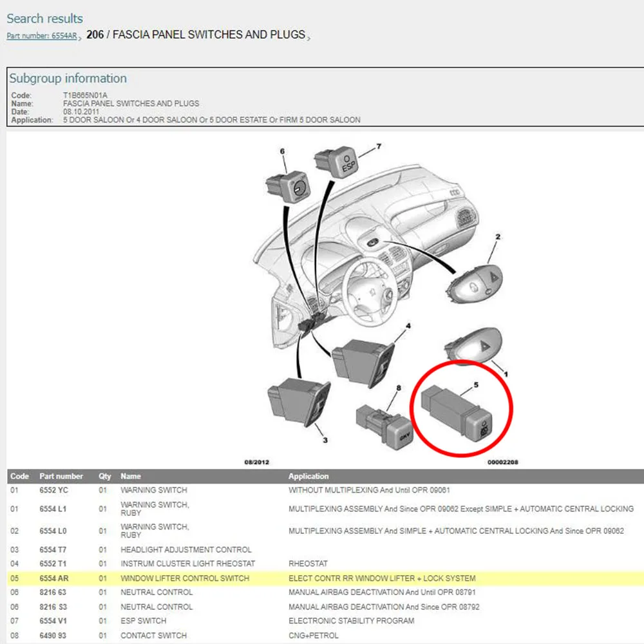Viewport: 644px width, 644px height.
Task: Select the 6490 93 CONTACT SWITCH row
Action: point(325,636)
